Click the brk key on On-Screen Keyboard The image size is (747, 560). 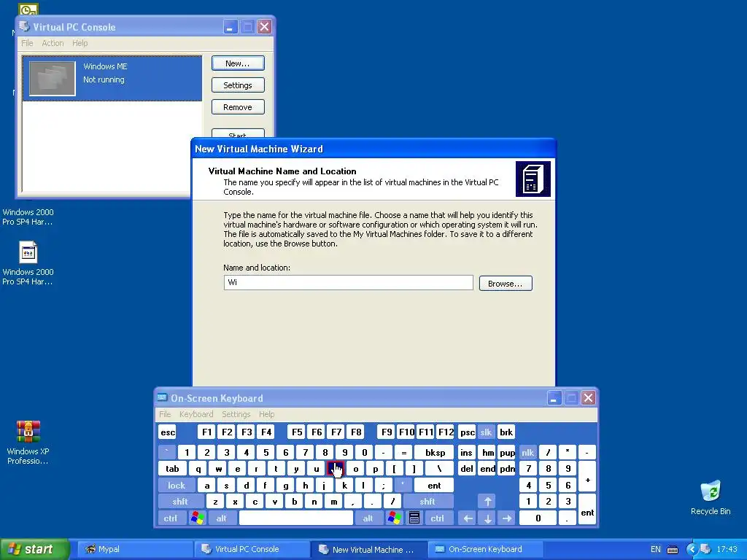click(x=506, y=432)
